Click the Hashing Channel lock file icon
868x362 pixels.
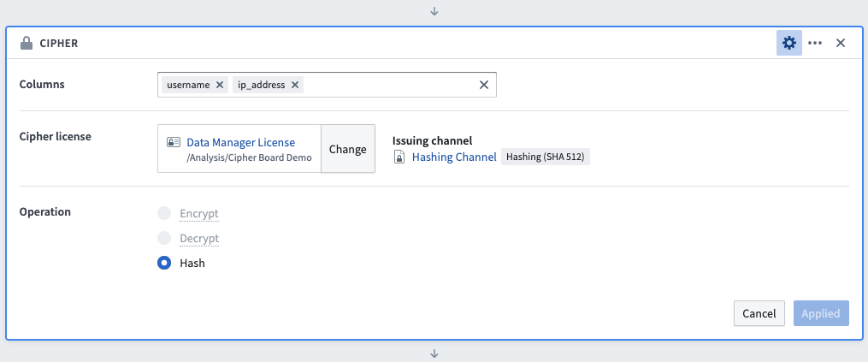click(x=399, y=157)
